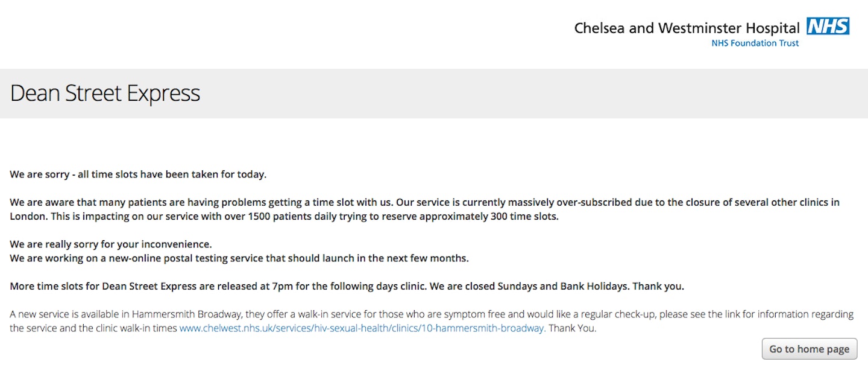Click the NHS Foundation Trust subtitle
868x382 pixels.
(755, 43)
